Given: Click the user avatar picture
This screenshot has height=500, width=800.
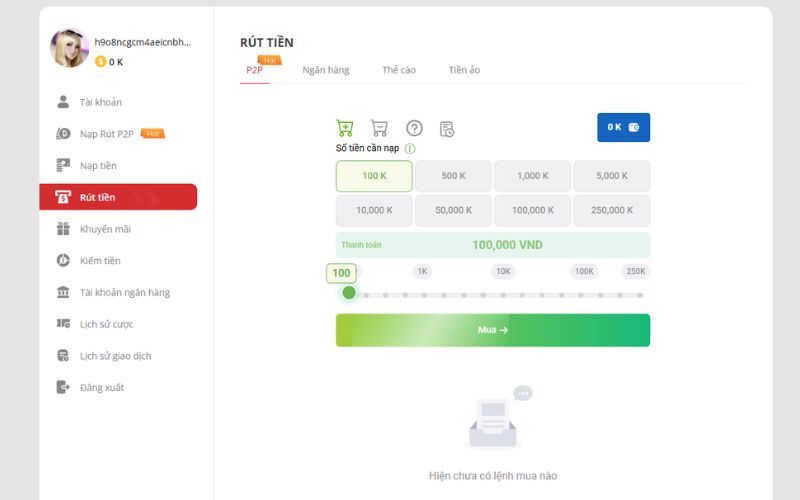Looking at the screenshot, I should [69, 48].
